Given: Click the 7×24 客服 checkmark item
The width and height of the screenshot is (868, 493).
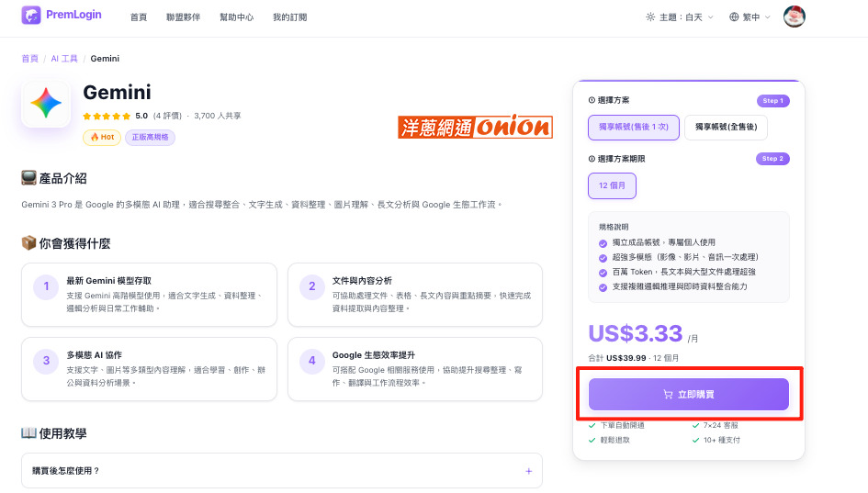Looking at the screenshot, I should [716, 425].
